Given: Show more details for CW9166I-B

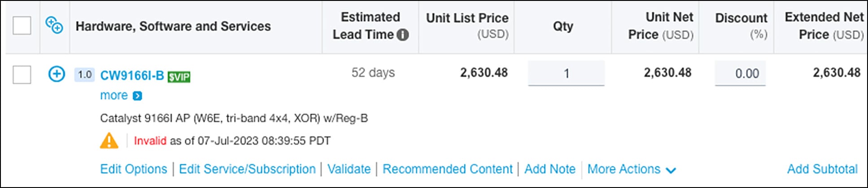Looking at the screenshot, I should click(114, 96).
